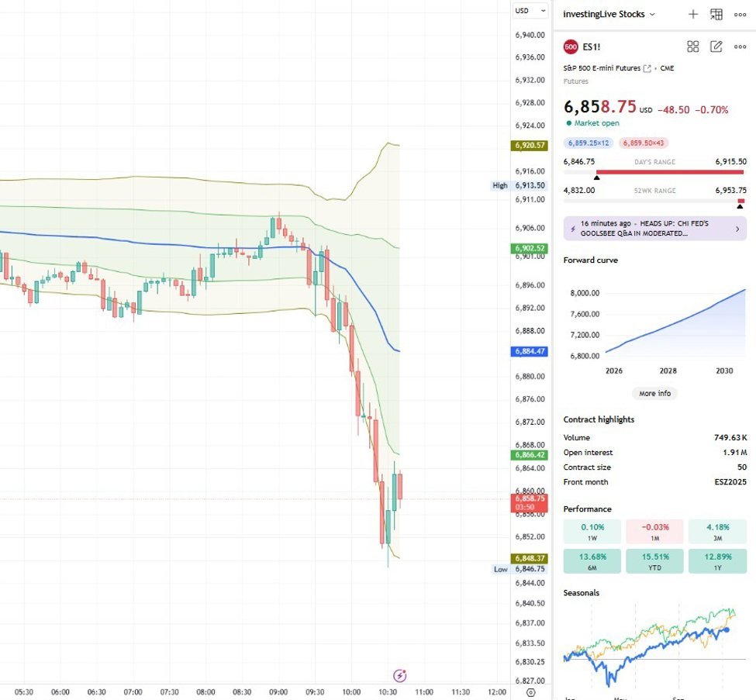Click the More info button
Image resolution: width=756 pixels, height=700 pixels.
pos(654,394)
